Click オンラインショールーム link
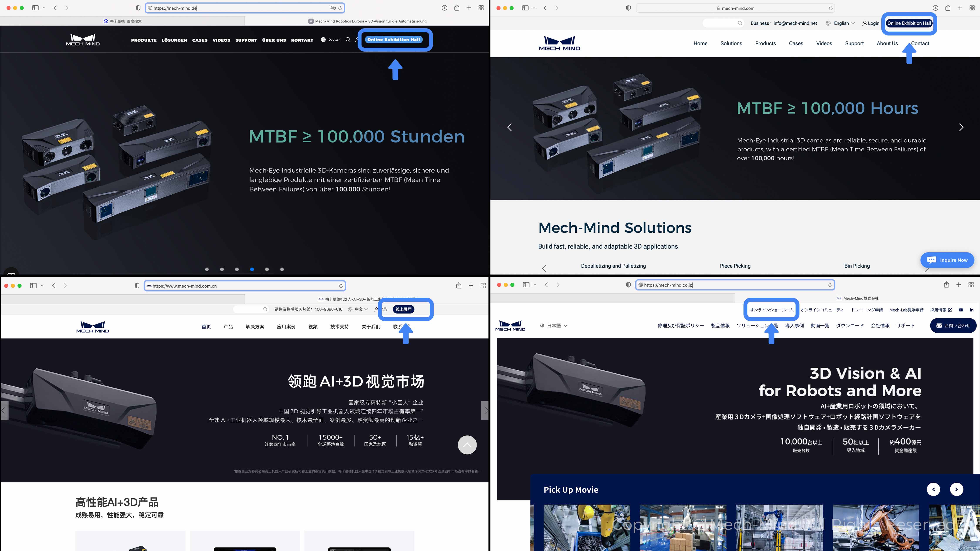980x551 pixels. pyautogui.click(x=772, y=310)
